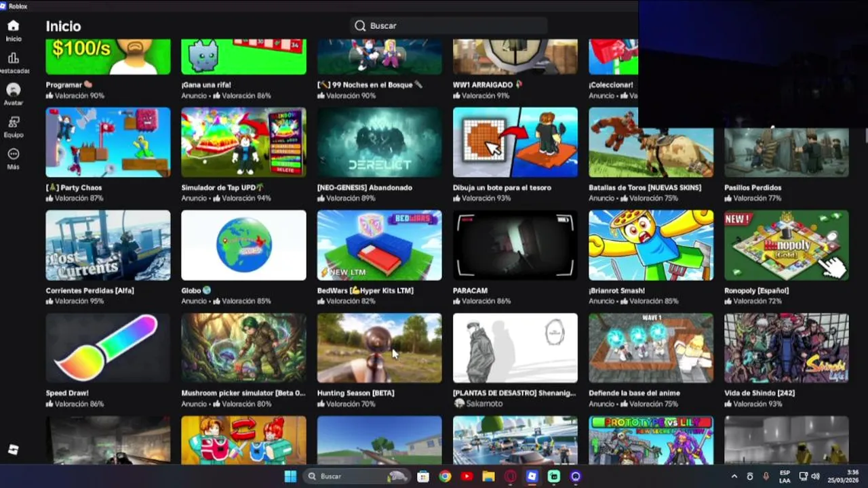Click 'WW1 ARRAIGADO' game title
The height and width of the screenshot is (488, 868).
coord(488,85)
